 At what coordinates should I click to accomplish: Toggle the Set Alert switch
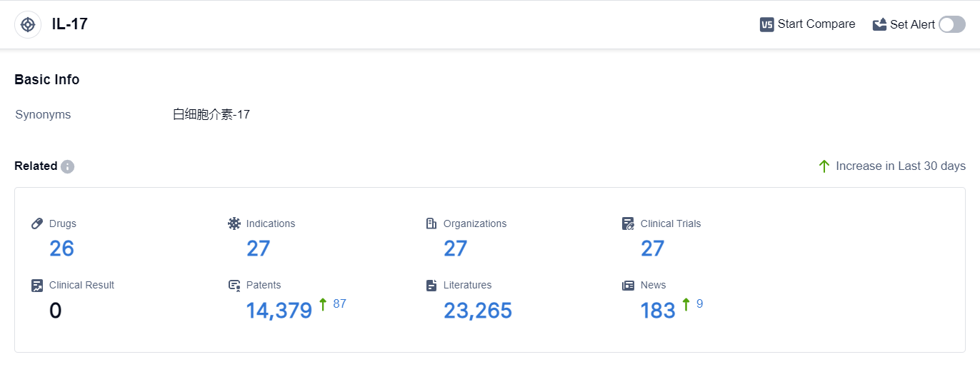951,24
